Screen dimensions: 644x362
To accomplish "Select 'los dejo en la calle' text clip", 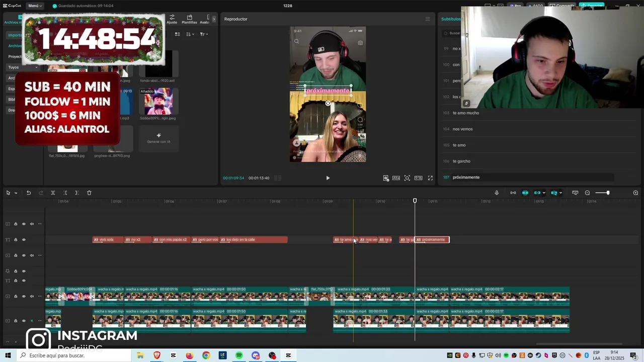I will [x=253, y=239].
